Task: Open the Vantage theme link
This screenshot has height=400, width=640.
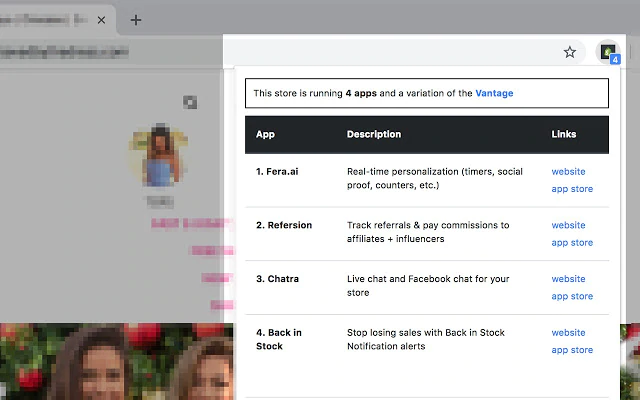Action: [495, 93]
